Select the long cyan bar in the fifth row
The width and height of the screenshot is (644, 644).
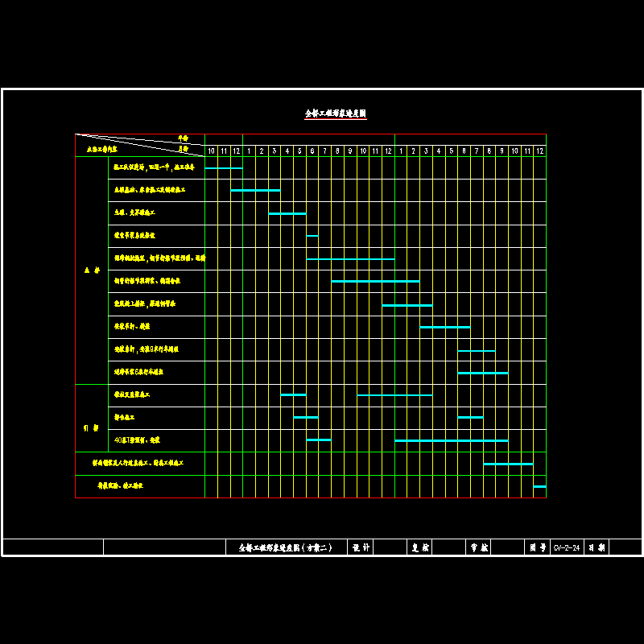tap(350, 259)
